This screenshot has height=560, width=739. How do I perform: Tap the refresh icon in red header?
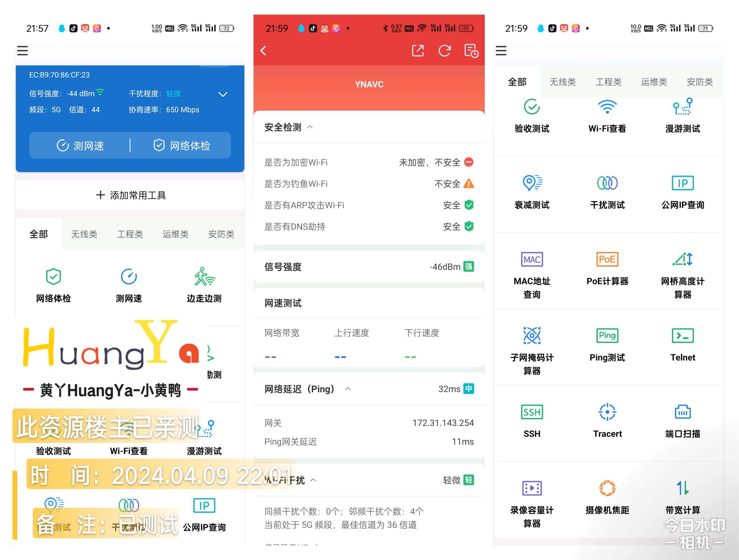445,50
